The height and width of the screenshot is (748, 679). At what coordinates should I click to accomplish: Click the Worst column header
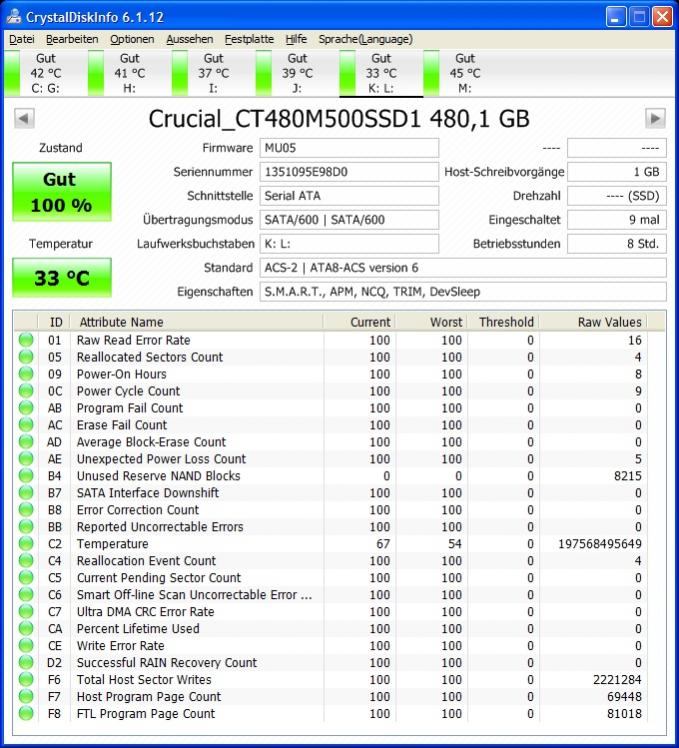click(431, 322)
